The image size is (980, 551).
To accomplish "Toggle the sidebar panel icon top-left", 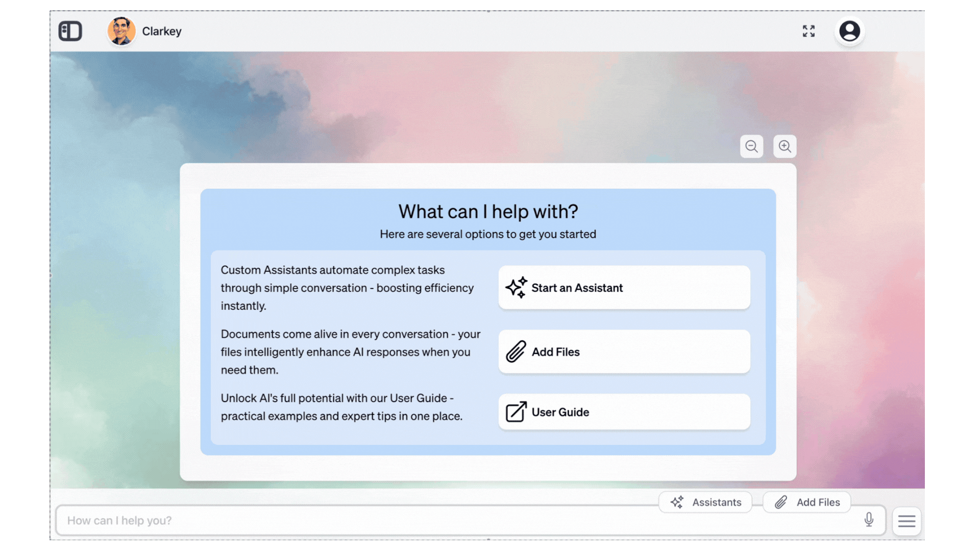I will [70, 31].
